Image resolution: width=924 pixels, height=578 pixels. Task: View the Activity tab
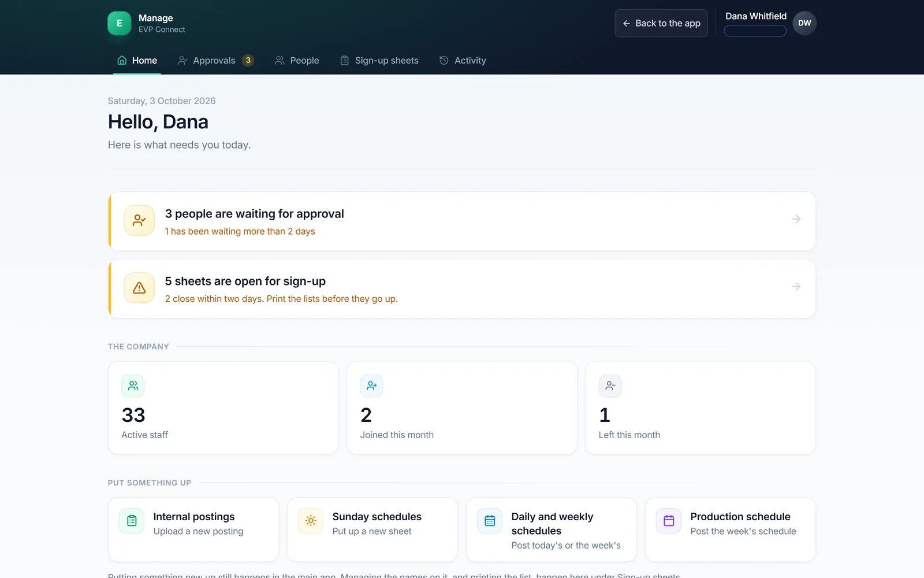[x=463, y=60]
